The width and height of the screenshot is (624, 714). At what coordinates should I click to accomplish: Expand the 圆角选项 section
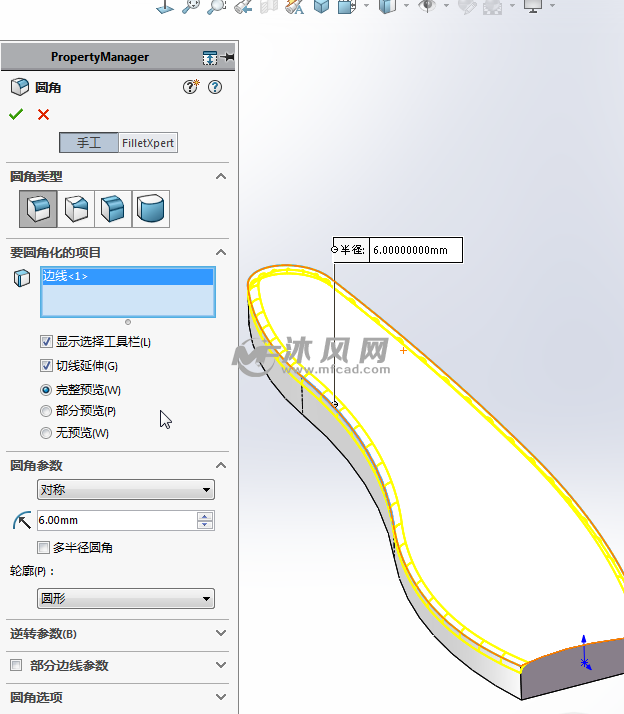[x=221, y=697]
